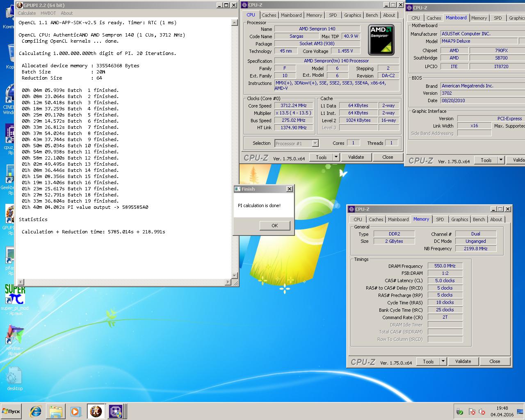Expand Tools dropdown arrow in CPU window
Viewport: 525px width, 420px height.
pos(336,157)
